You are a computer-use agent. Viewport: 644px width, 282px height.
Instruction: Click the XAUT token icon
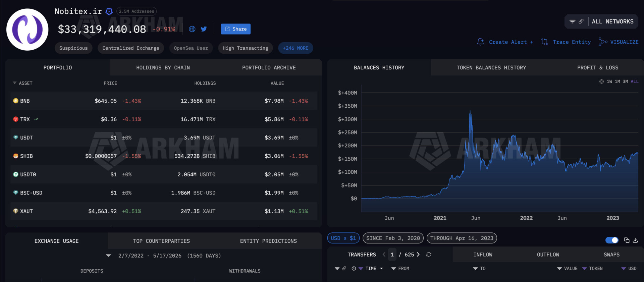pyautogui.click(x=15, y=211)
